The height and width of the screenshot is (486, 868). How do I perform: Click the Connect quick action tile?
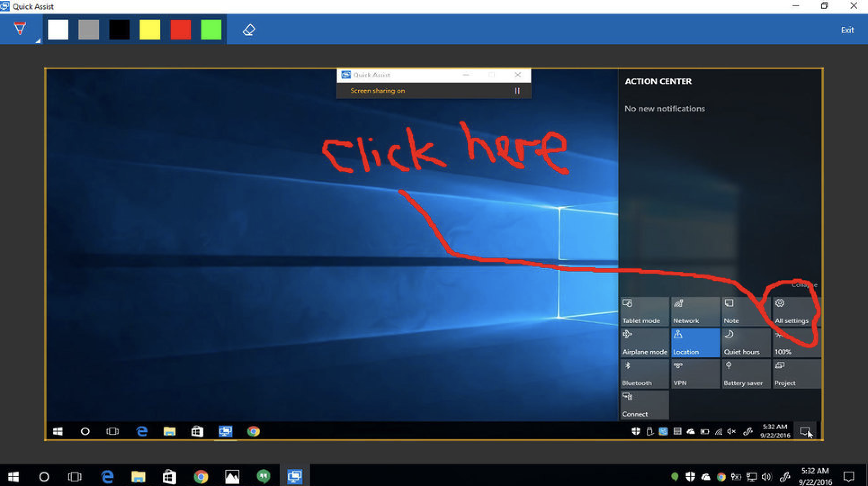(x=644, y=405)
